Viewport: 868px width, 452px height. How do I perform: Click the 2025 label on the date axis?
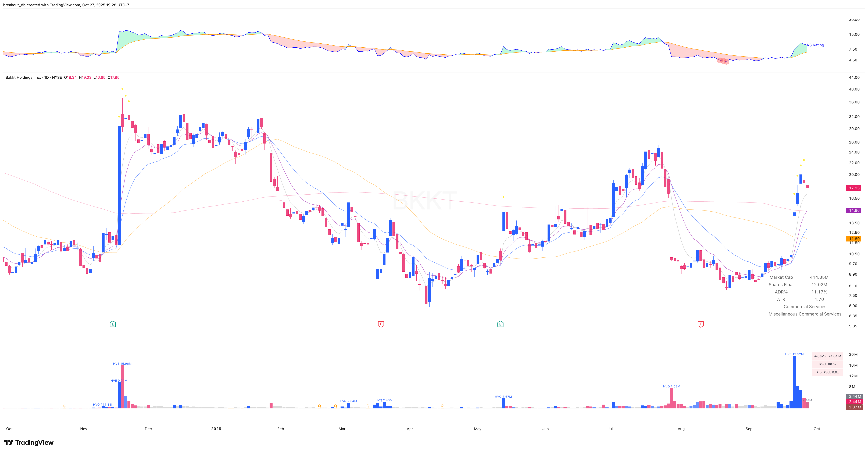click(x=216, y=429)
